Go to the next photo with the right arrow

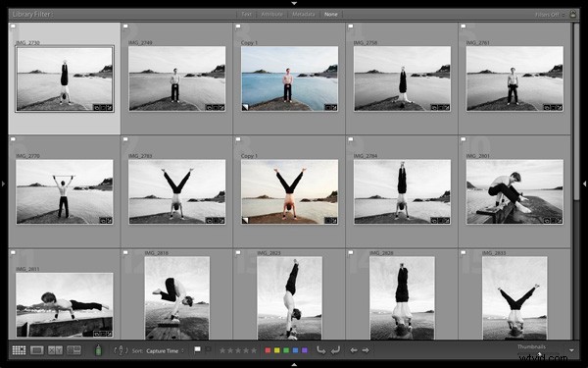[x=366, y=350]
